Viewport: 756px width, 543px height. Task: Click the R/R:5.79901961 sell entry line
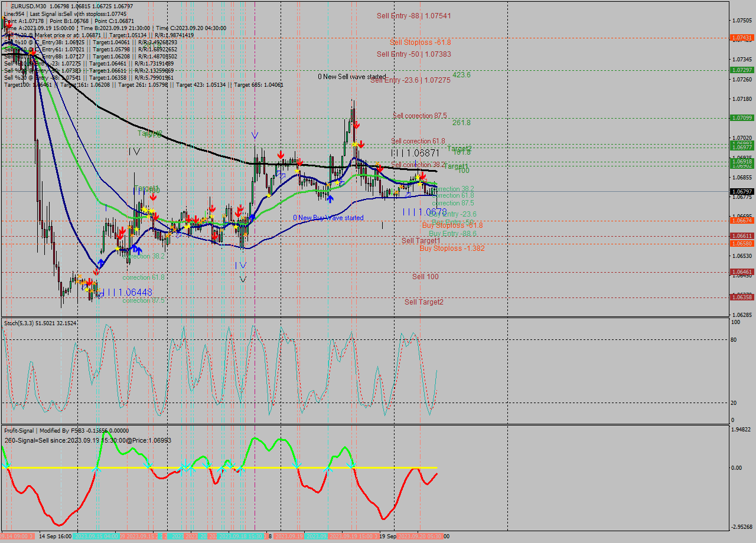pyautogui.click(x=89, y=77)
